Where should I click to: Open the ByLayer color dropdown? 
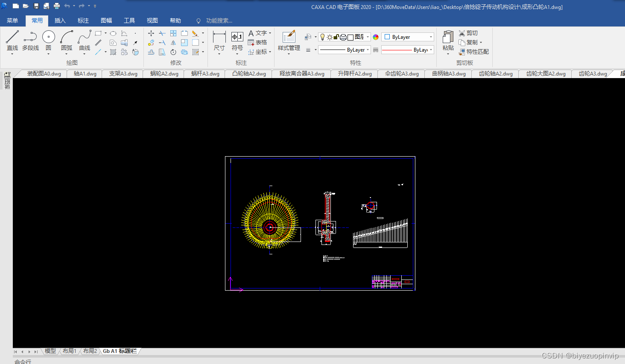point(431,37)
